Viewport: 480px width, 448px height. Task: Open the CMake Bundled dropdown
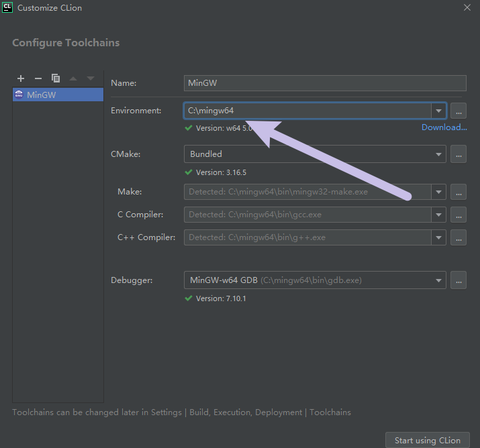315,154
